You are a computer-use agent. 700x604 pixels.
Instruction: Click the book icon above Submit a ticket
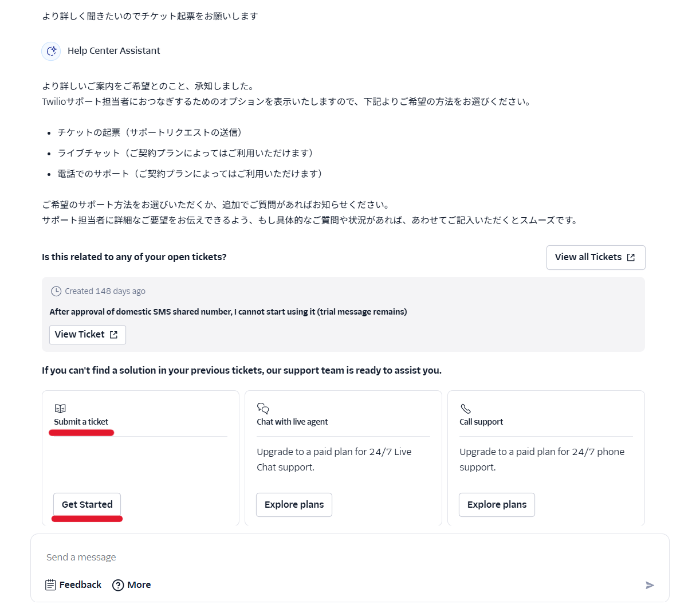(60, 409)
